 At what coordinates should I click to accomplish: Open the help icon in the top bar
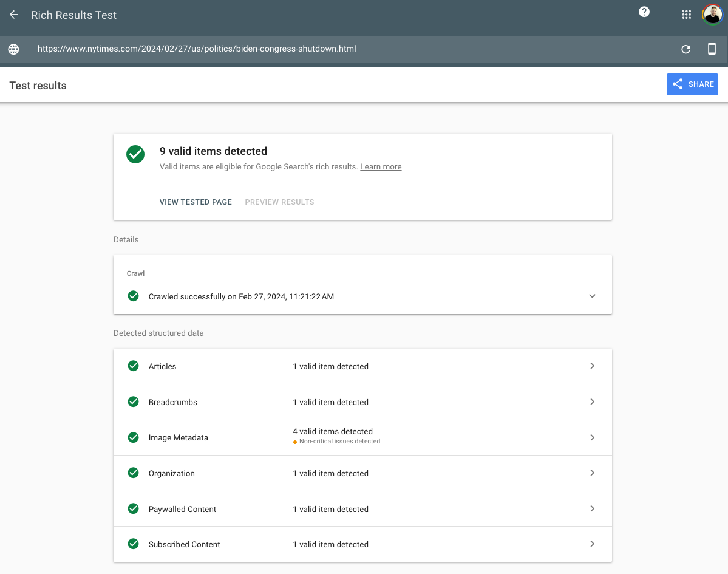click(x=644, y=12)
